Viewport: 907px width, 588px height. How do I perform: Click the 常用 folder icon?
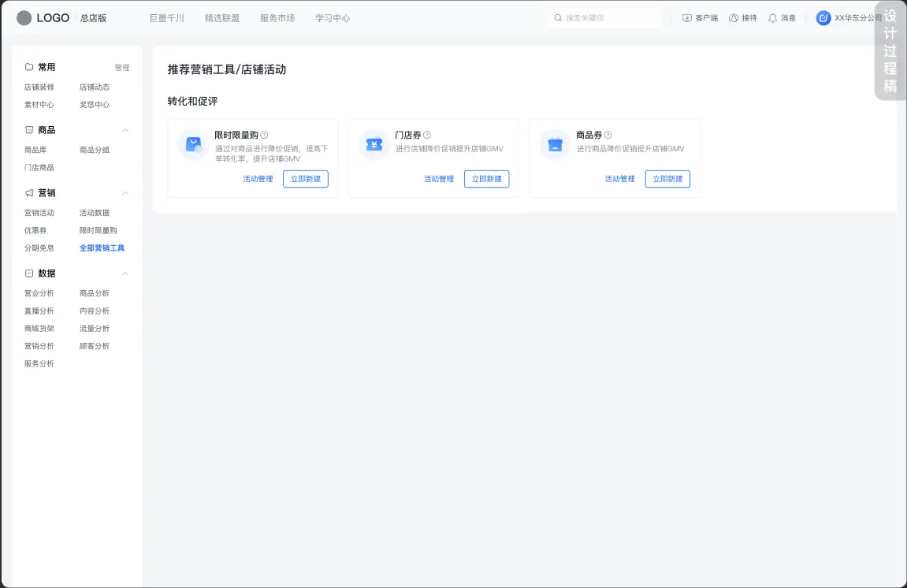click(x=29, y=67)
